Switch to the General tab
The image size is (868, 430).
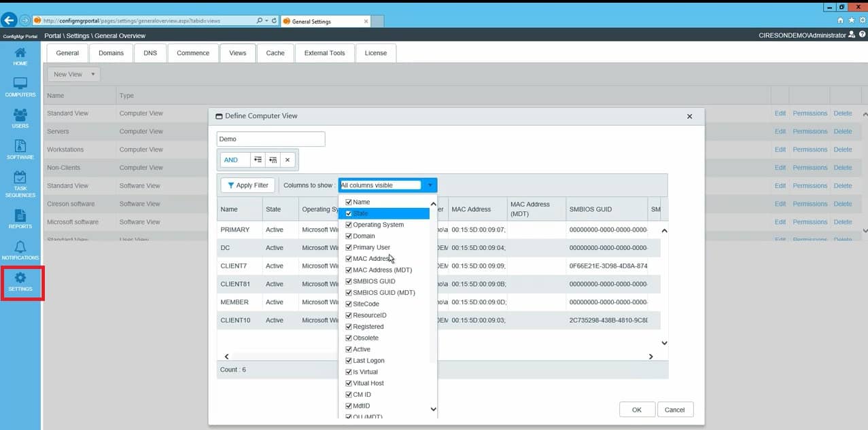tap(67, 53)
